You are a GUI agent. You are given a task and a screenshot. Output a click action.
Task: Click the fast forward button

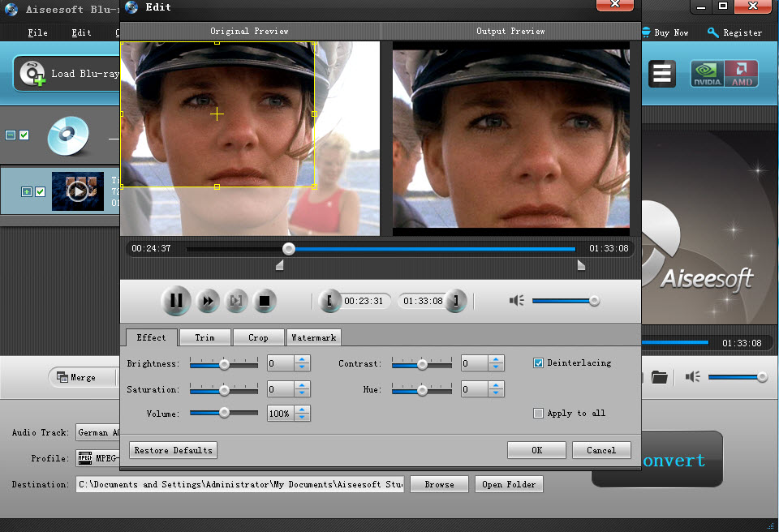tap(208, 301)
